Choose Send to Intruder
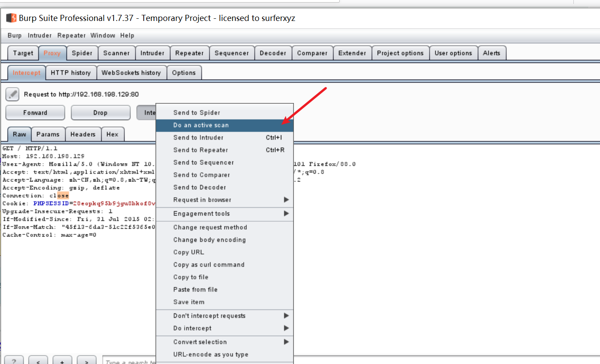600x364 pixels. (224, 137)
